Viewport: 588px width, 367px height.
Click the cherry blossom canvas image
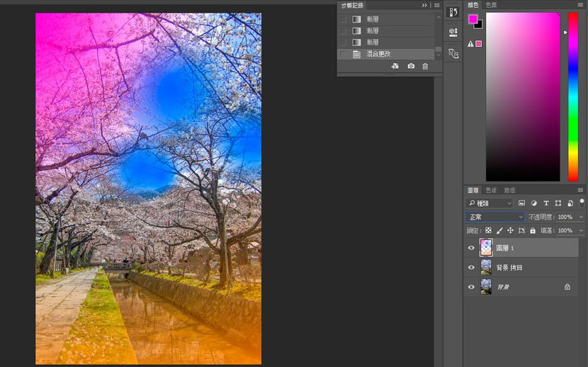pyautogui.click(x=149, y=188)
